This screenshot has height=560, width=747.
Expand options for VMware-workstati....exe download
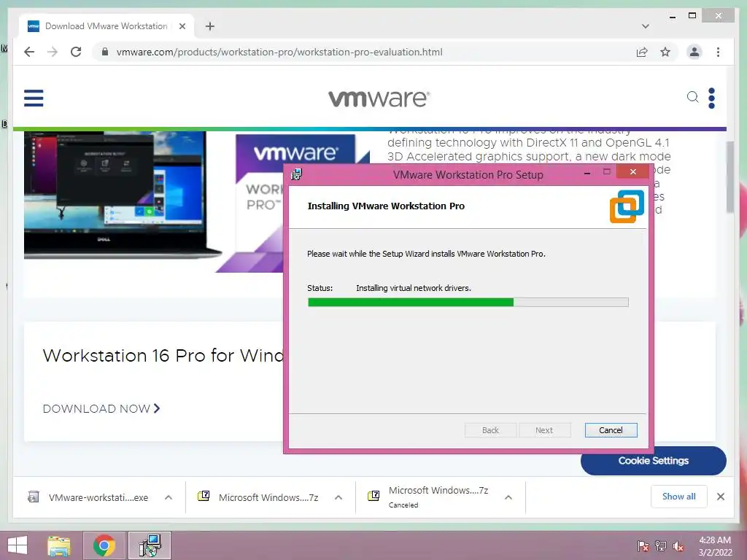point(169,497)
